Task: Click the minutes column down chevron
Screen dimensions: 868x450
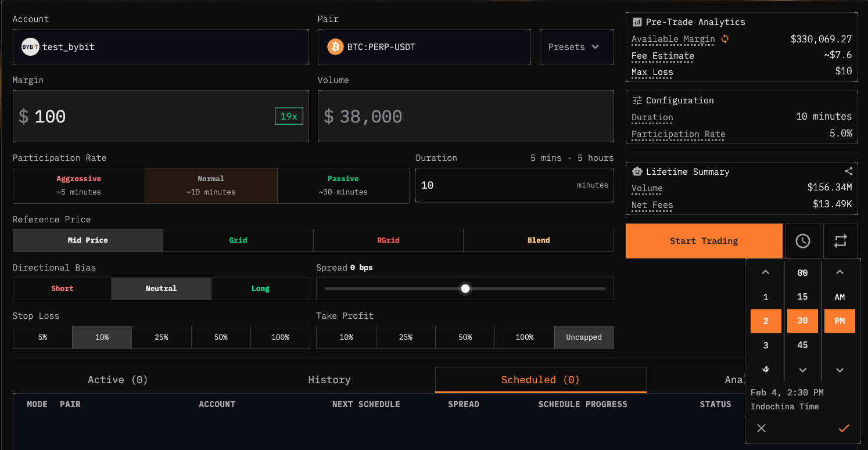Action: (802, 370)
